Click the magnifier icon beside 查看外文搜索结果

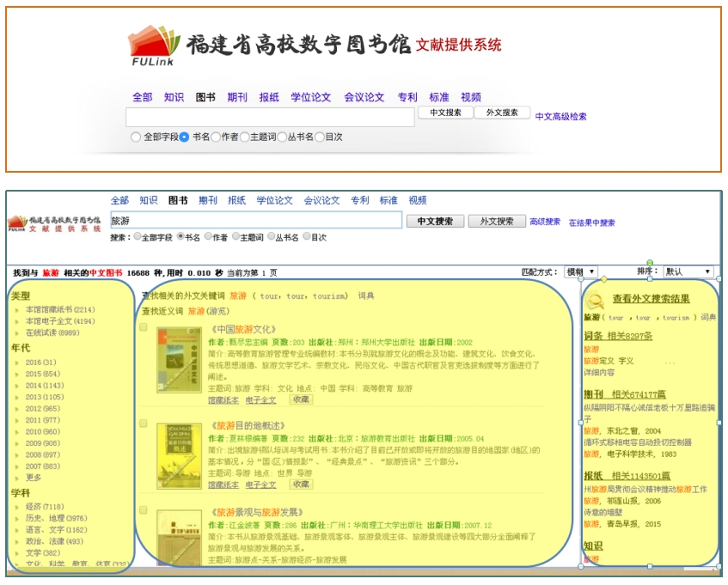(596, 299)
